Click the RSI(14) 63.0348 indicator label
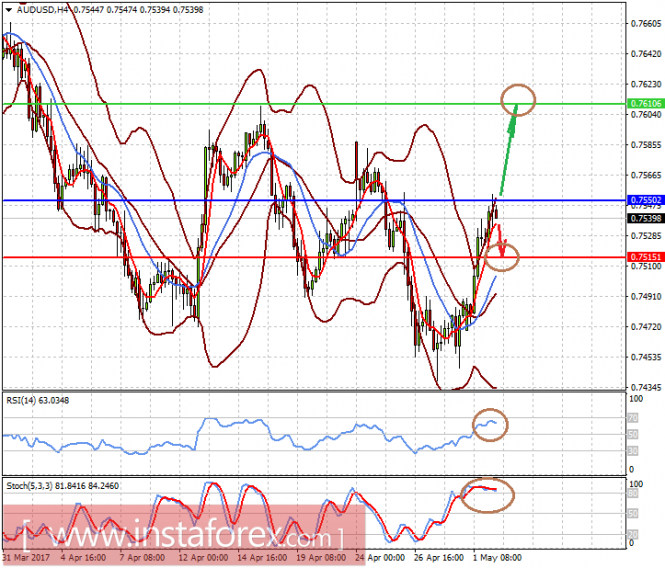 click(x=38, y=400)
